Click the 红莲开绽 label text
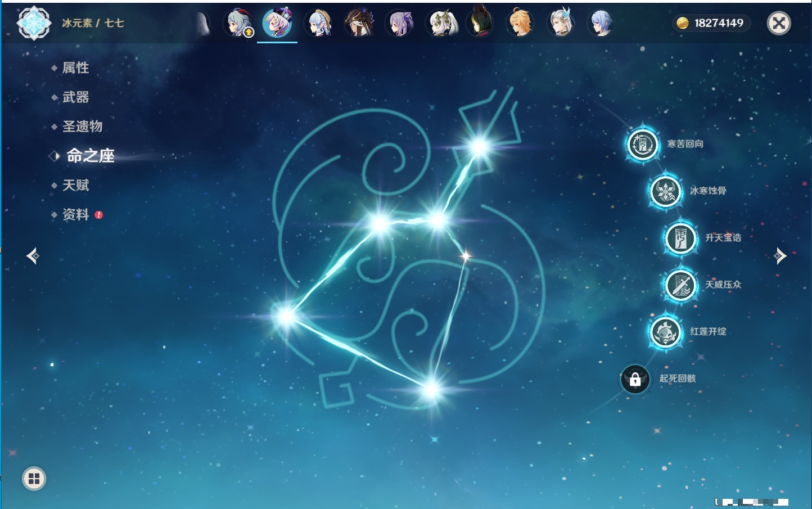 pyautogui.click(x=708, y=331)
